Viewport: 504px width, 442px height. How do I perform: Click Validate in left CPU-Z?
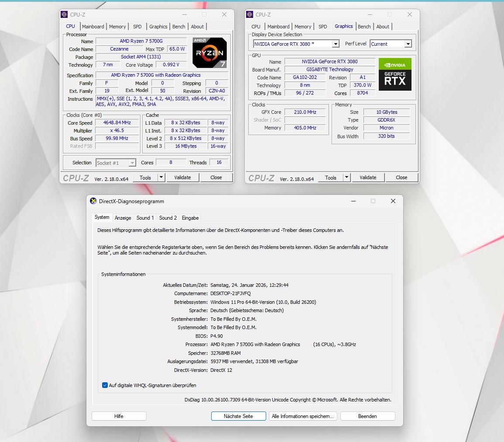coord(182,177)
